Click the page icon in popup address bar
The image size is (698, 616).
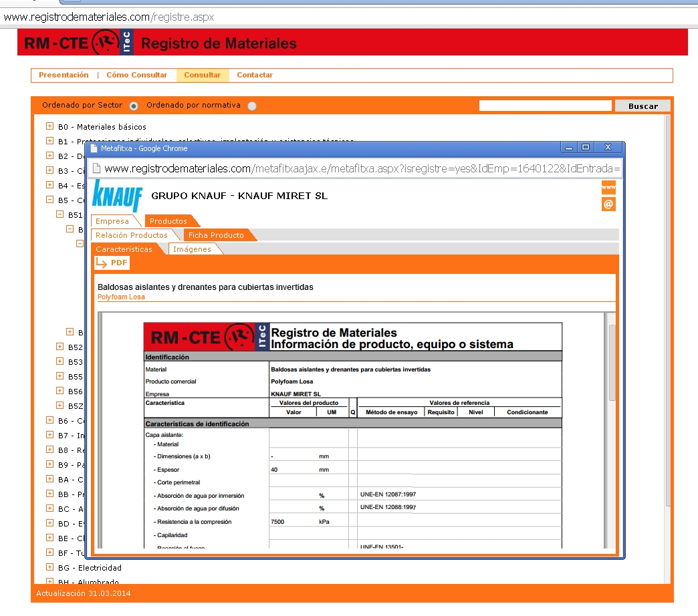point(96,168)
